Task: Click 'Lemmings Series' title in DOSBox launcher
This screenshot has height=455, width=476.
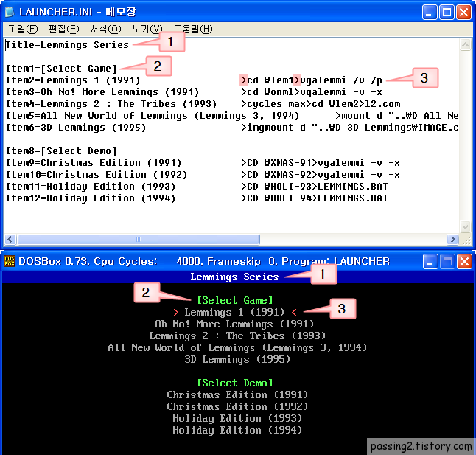Action: [x=234, y=277]
